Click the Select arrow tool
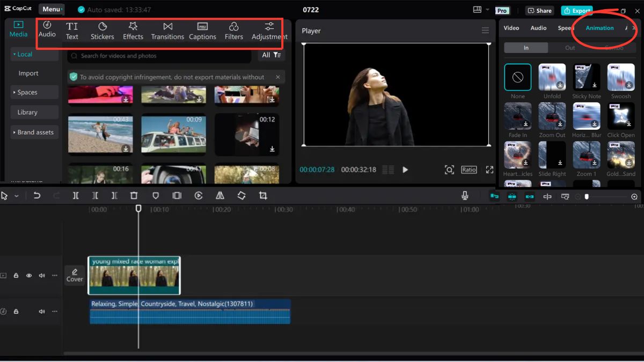The height and width of the screenshot is (362, 644). point(4,196)
